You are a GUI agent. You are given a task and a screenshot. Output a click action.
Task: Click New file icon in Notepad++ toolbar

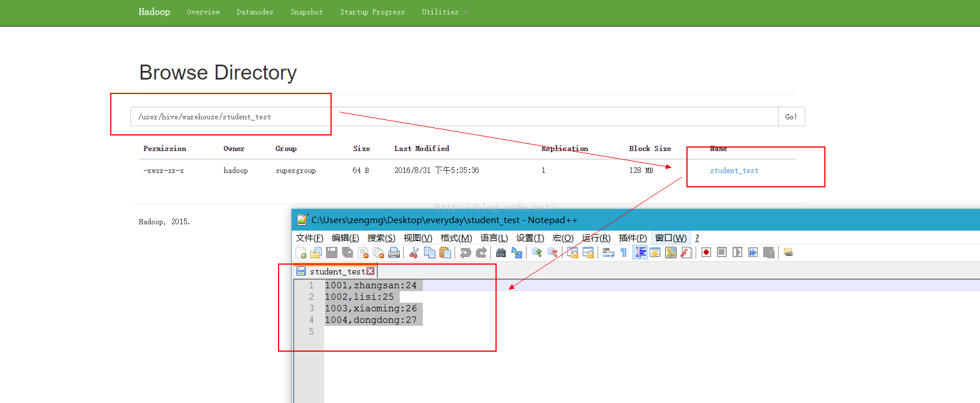301,253
